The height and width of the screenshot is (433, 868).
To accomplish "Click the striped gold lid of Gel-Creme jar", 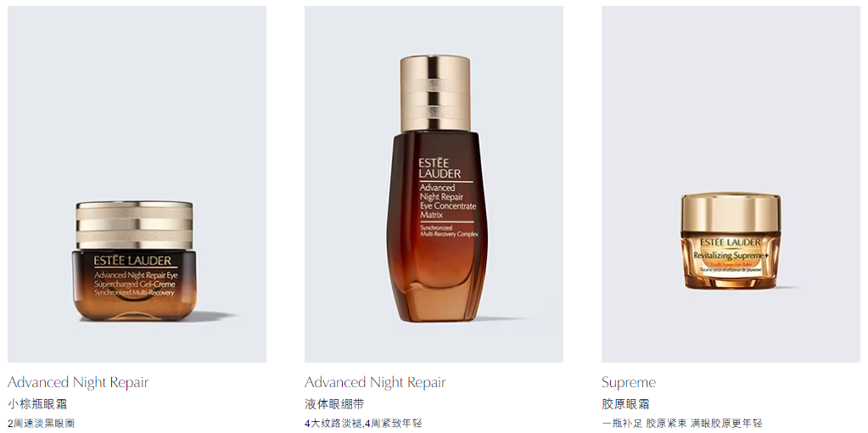I will 135,225.
